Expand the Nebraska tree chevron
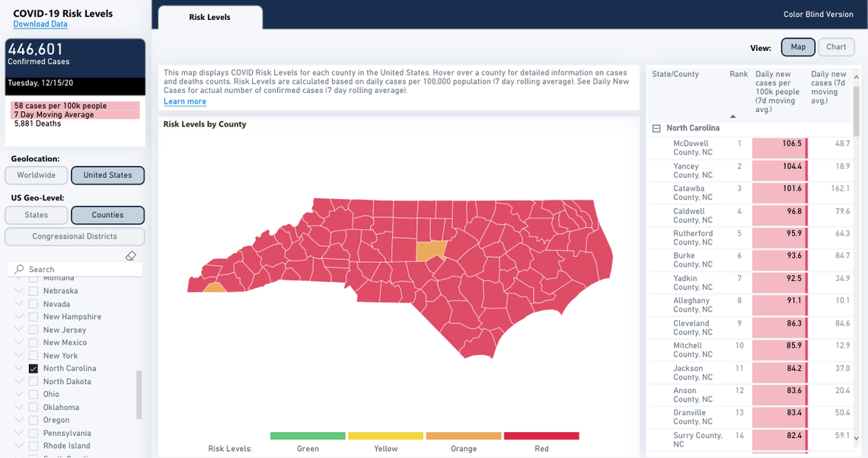Viewport: 868px width, 458px height. tap(18, 290)
